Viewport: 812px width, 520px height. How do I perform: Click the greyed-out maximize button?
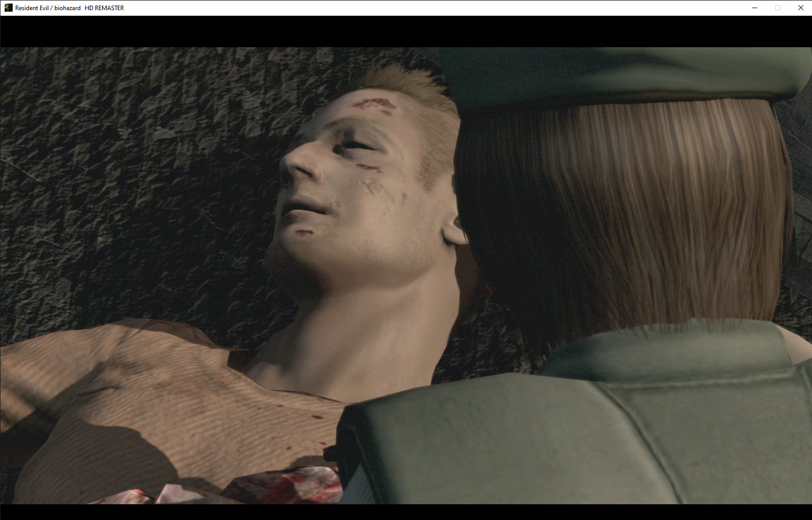pos(777,8)
